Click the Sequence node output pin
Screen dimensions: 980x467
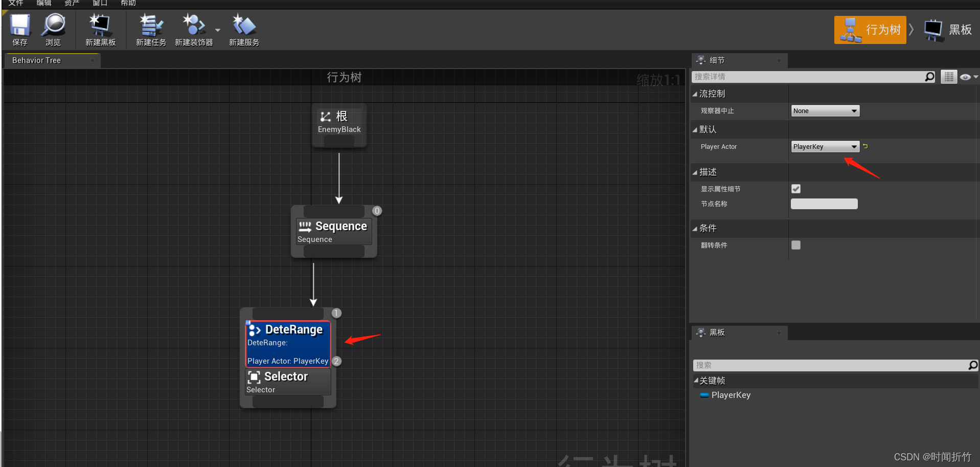(x=334, y=252)
